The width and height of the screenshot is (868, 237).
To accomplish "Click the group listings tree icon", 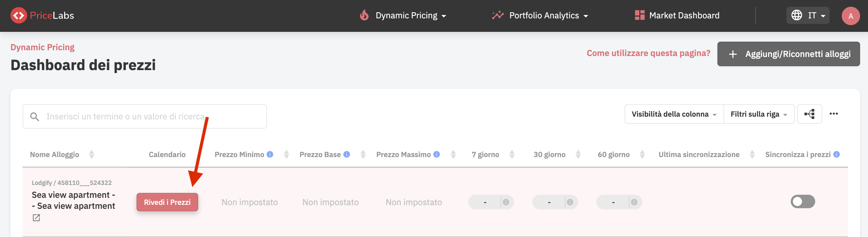I will [809, 114].
